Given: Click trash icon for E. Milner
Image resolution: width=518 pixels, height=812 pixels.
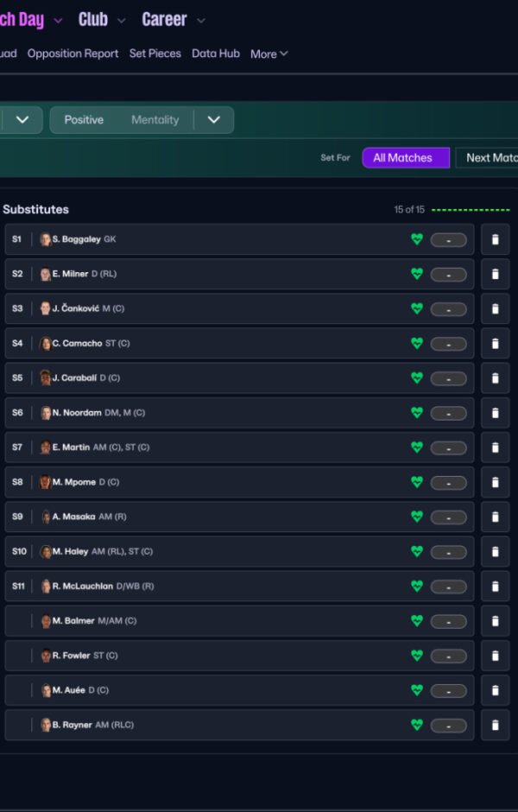Looking at the screenshot, I should tap(495, 274).
